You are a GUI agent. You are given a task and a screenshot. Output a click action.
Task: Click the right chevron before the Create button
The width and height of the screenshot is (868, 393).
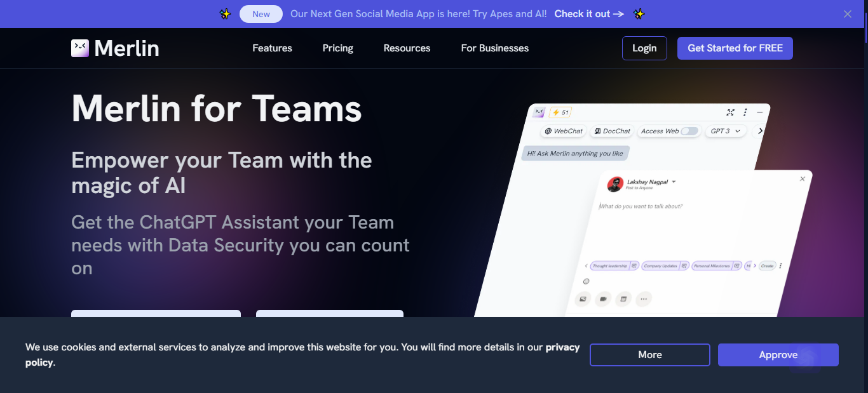(x=755, y=266)
